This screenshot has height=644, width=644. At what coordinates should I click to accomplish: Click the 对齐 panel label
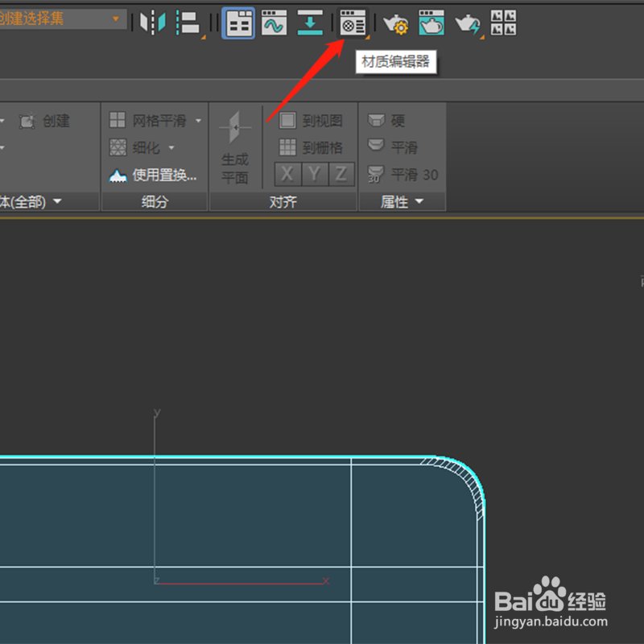tap(283, 202)
